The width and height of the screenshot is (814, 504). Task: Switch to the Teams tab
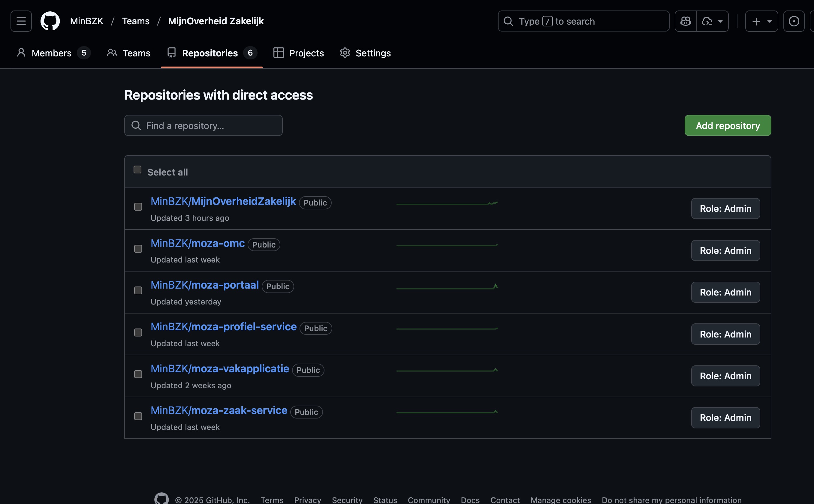click(x=136, y=53)
